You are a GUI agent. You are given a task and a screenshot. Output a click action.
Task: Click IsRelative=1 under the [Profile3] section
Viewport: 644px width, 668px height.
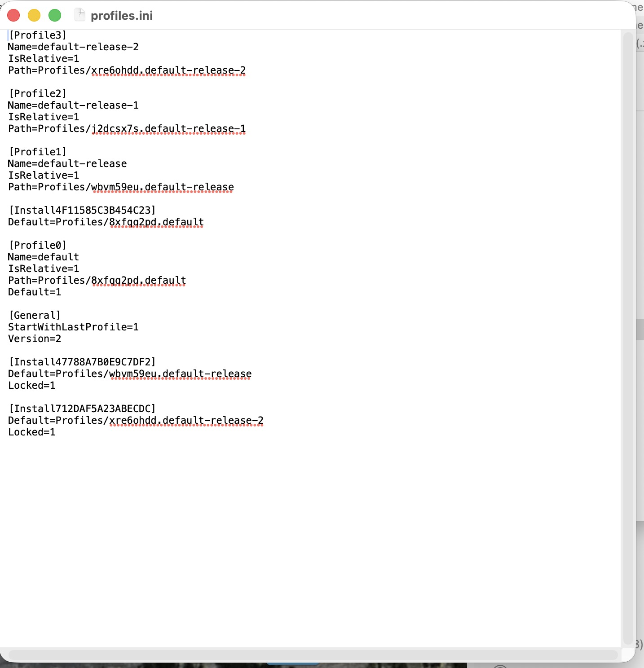click(x=44, y=58)
